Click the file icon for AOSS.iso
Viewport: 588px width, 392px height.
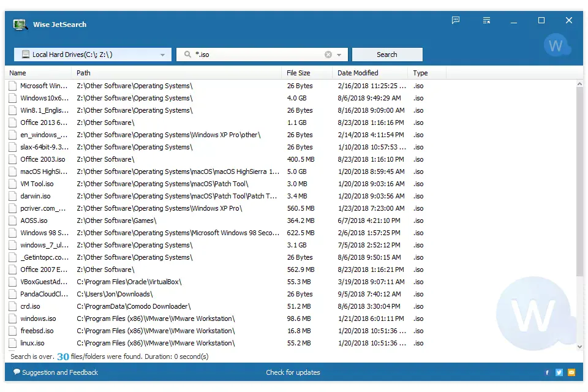pyautogui.click(x=13, y=221)
